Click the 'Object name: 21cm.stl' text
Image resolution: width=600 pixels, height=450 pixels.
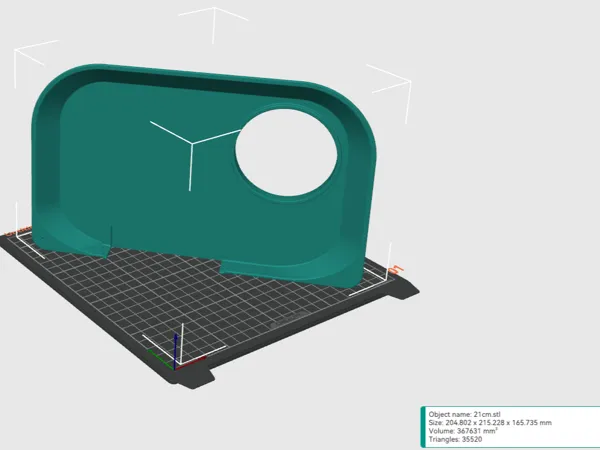tap(464, 414)
